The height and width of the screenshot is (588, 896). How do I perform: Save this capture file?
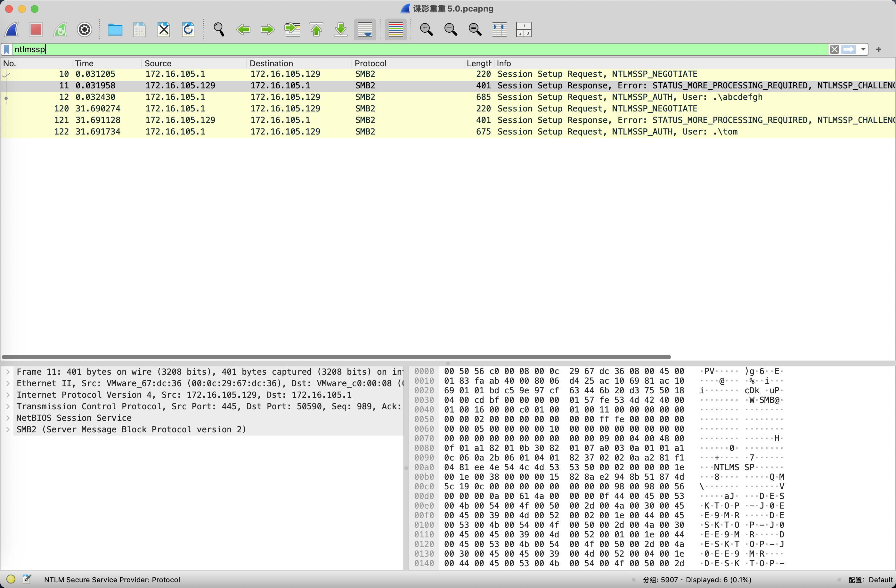139,29
